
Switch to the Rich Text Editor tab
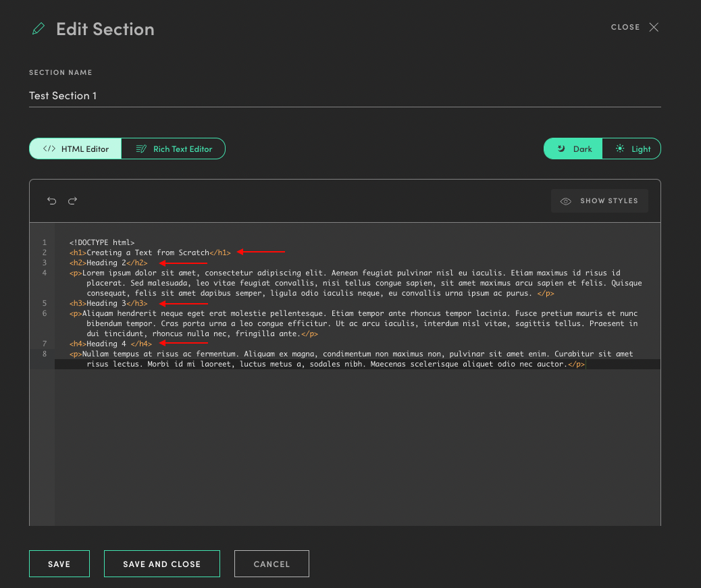click(174, 149)
